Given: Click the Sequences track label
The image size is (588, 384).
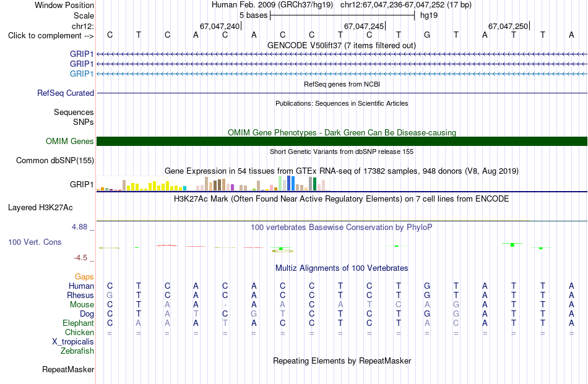Looking at the screenshot, I should click(74, 112).
